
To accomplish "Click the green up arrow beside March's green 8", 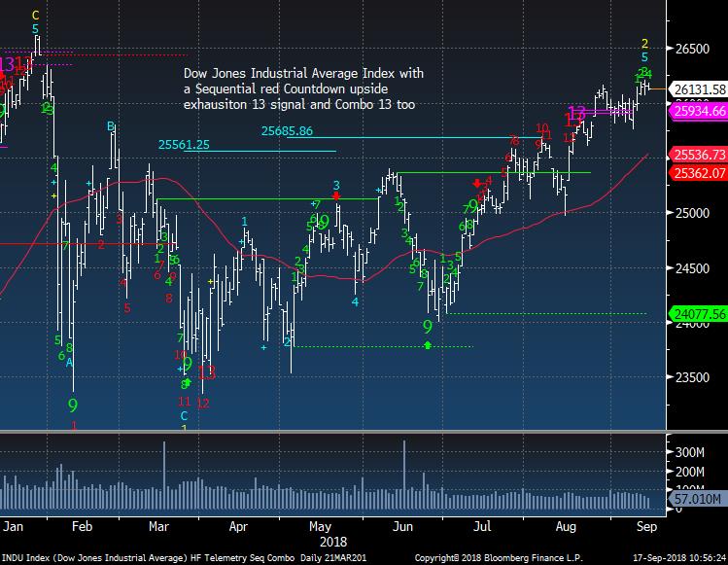I will (x=188, y=382).
